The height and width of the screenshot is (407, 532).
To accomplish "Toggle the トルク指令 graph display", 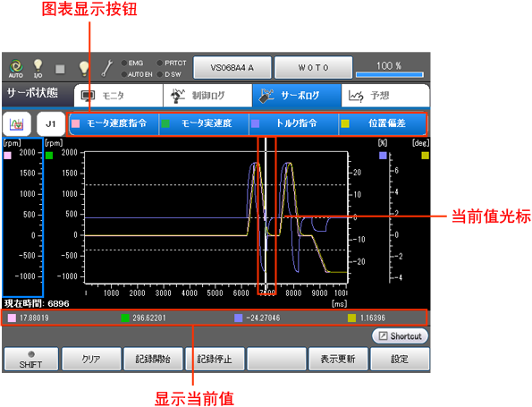I will [294, 123].
